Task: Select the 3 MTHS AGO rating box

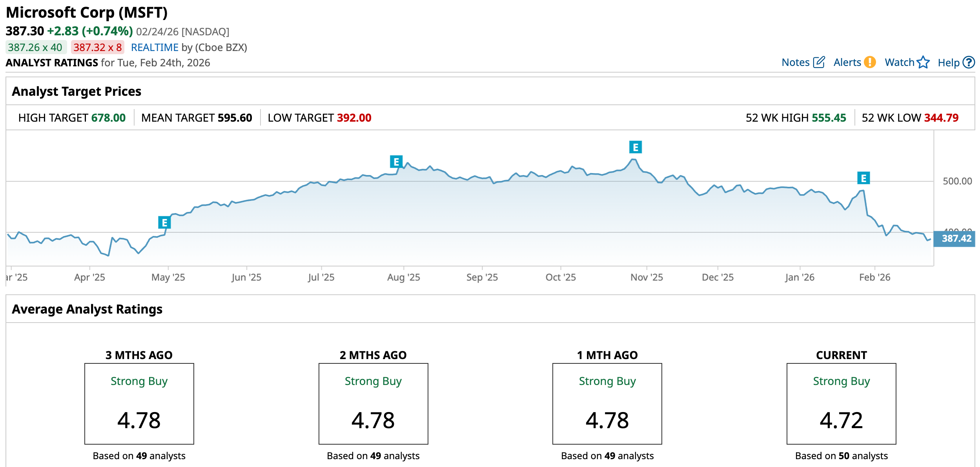Action: pos(139,403)
